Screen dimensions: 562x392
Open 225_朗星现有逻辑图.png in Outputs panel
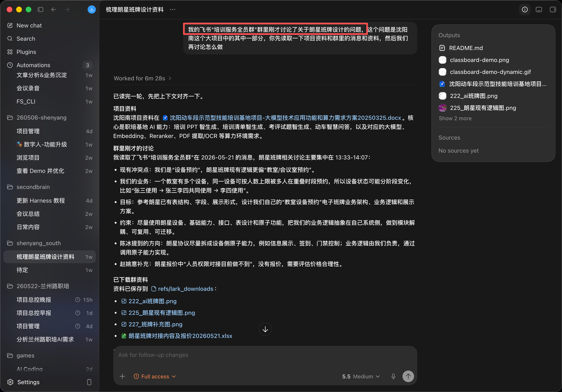pyautogui.click(x=477, y=108)
